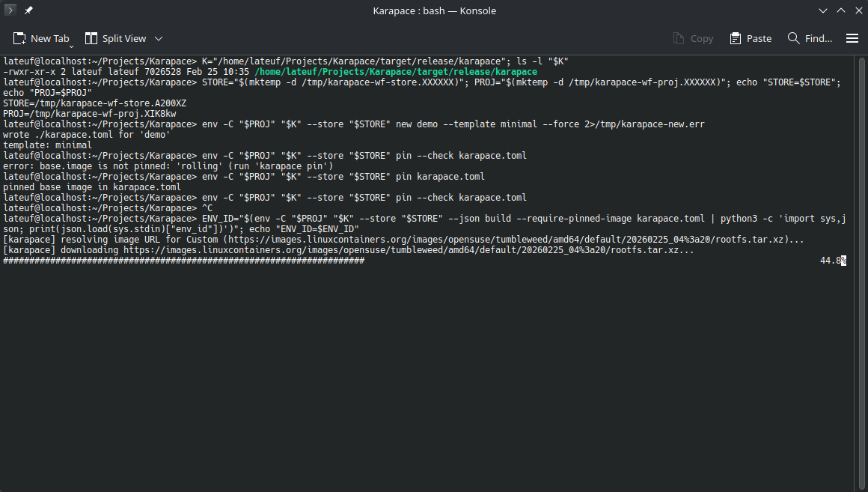Click the hash-mark download progress bar
Screen dimensions: 868x492
pos(183,261)
